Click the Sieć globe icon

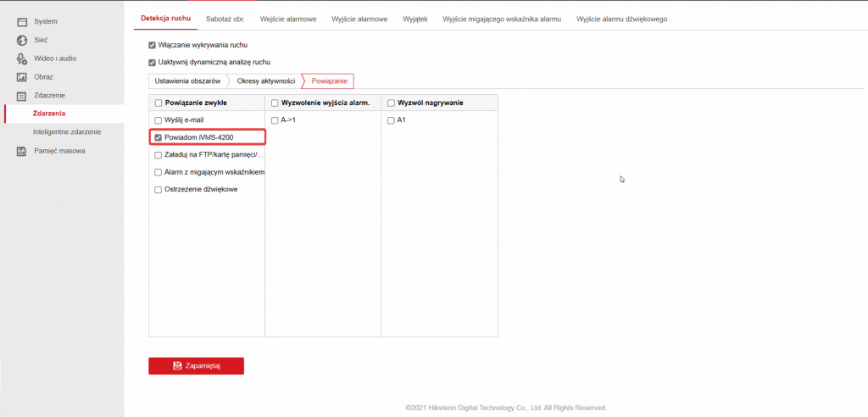click(x=22, y=39)
